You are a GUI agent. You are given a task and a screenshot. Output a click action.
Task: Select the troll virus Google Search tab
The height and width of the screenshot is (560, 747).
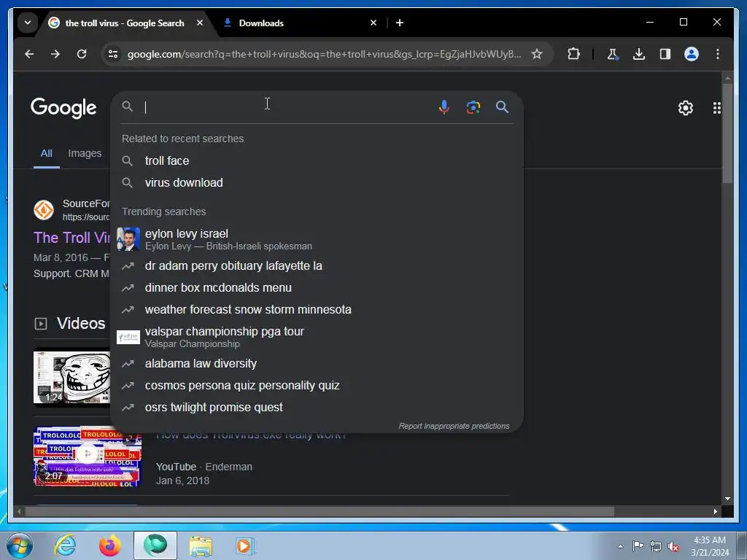pyautogui.click(x=125, y=23)
